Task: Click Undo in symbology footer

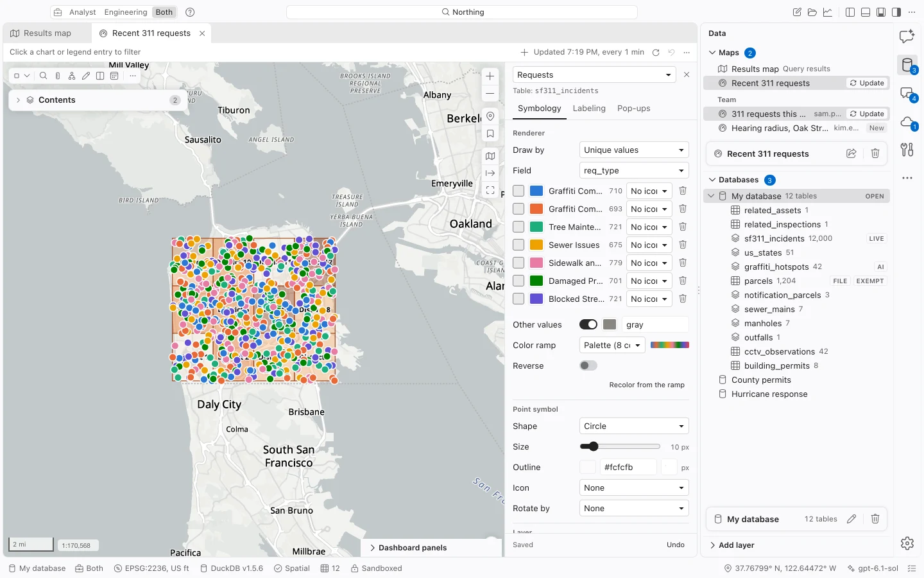Action: click(676, 545)
